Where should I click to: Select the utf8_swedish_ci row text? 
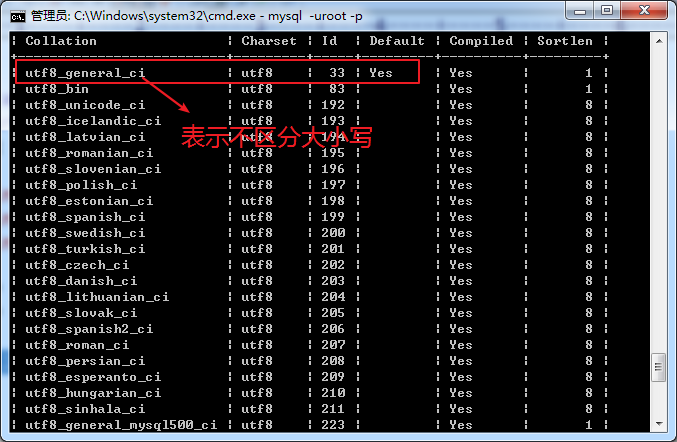pos(85,233)
